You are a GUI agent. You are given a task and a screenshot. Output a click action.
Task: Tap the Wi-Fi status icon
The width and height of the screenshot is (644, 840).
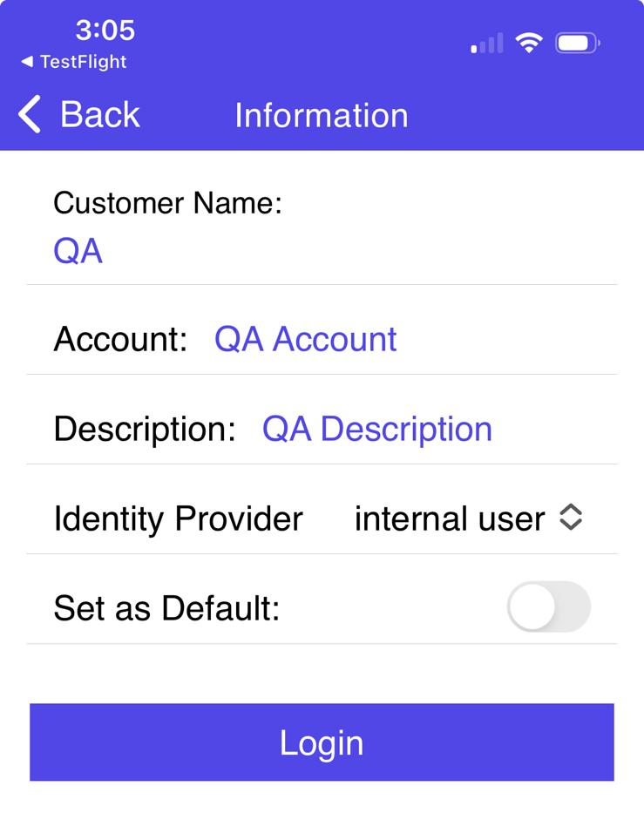pyautogui.click(x=528, y=43)
